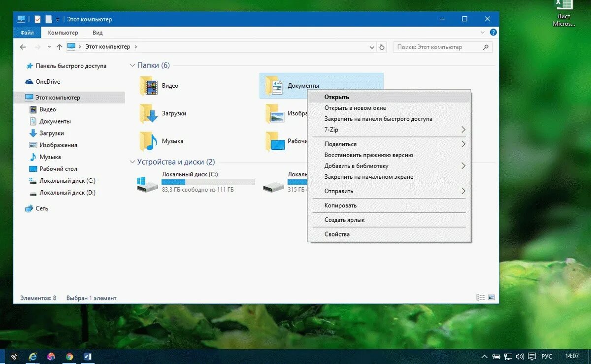Click Этот компьютер in the address bar
Screen dimensions: 591x364
coord(108,47)
